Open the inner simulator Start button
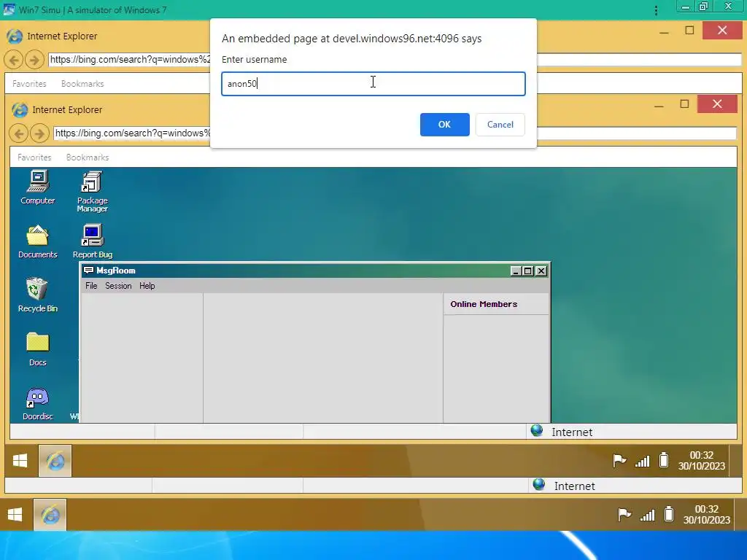This screenshot has width=747, height=560. [x=20, y=461]
